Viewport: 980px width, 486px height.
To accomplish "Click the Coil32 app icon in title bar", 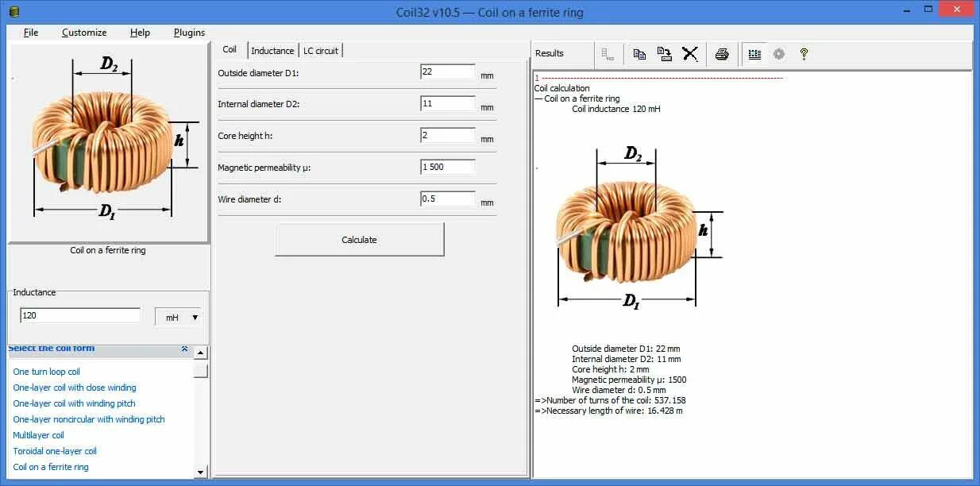I will 14,12.
